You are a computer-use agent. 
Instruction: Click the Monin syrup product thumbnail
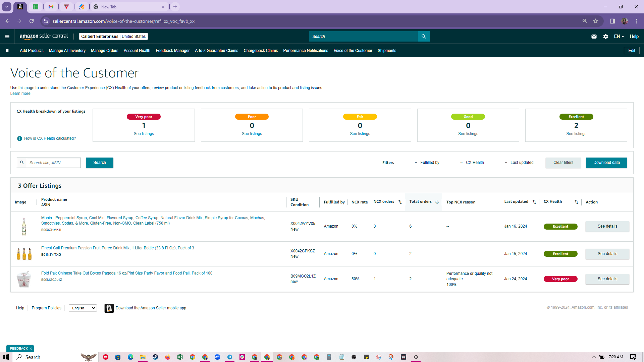[24, 227]
